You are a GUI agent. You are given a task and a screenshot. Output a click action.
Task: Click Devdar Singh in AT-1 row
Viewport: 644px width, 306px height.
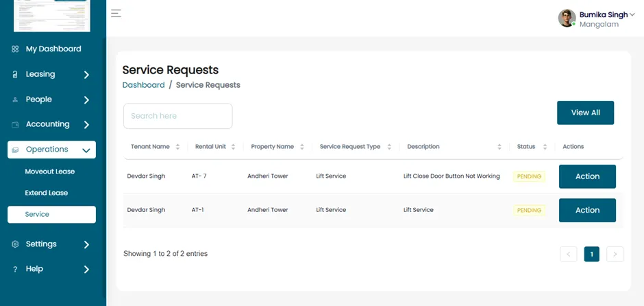coord(146,210)
